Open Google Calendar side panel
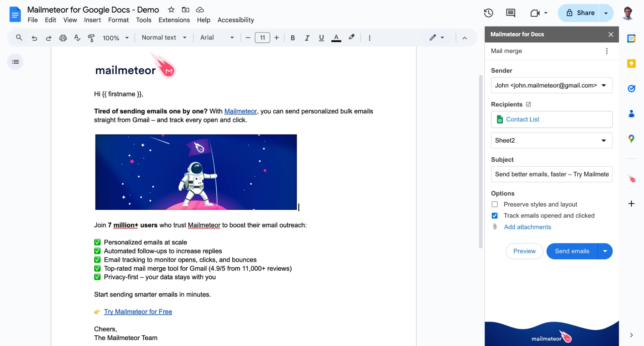The height and width of the screenshot is (346, 644). point(631,38)
